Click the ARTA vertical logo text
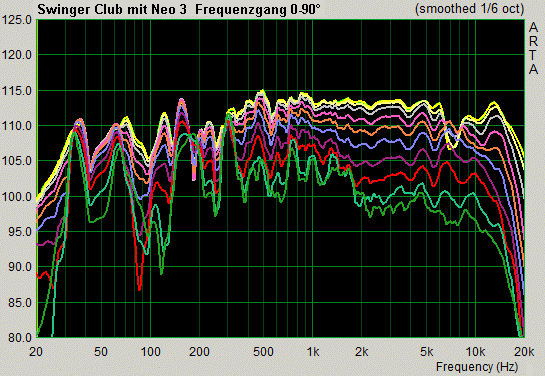Viewport: 545px width, 376px height. 533,48
